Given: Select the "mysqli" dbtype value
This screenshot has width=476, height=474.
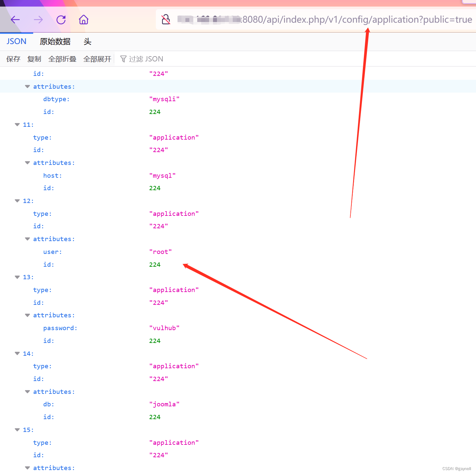Looking at the screenshot, I should tap(164, 99).
